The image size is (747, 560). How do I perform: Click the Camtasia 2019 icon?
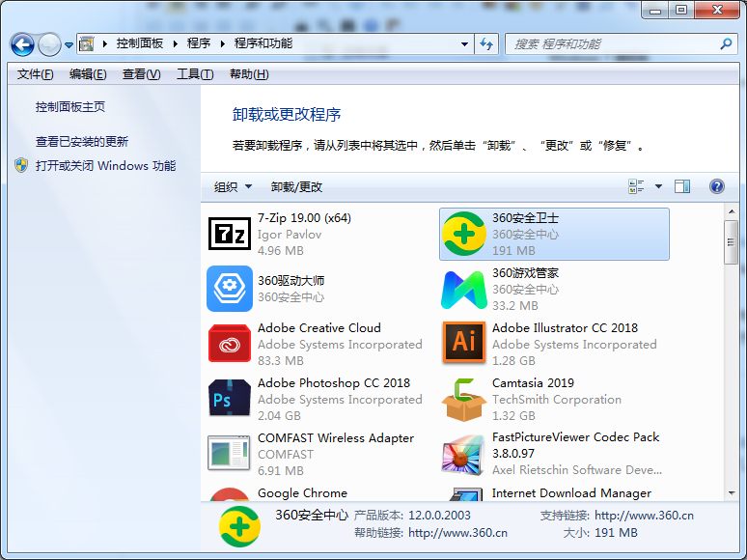[x=463, y=399]
